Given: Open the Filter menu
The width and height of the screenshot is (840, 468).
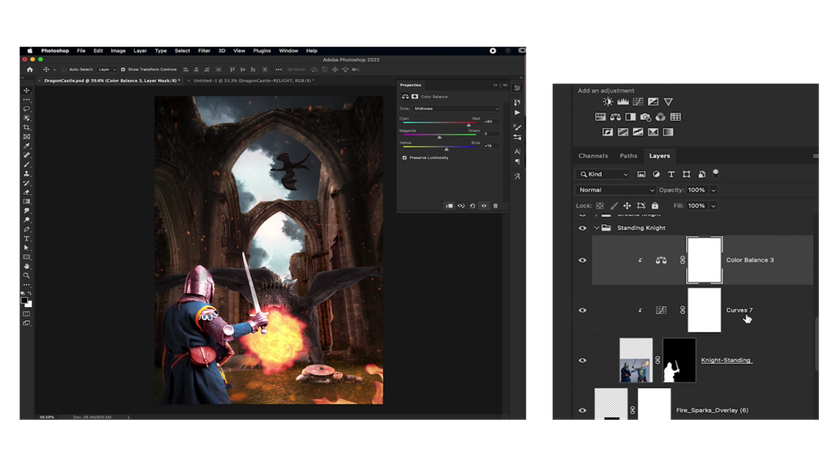Looking at the screenshot, I should [x=204, y=50].
